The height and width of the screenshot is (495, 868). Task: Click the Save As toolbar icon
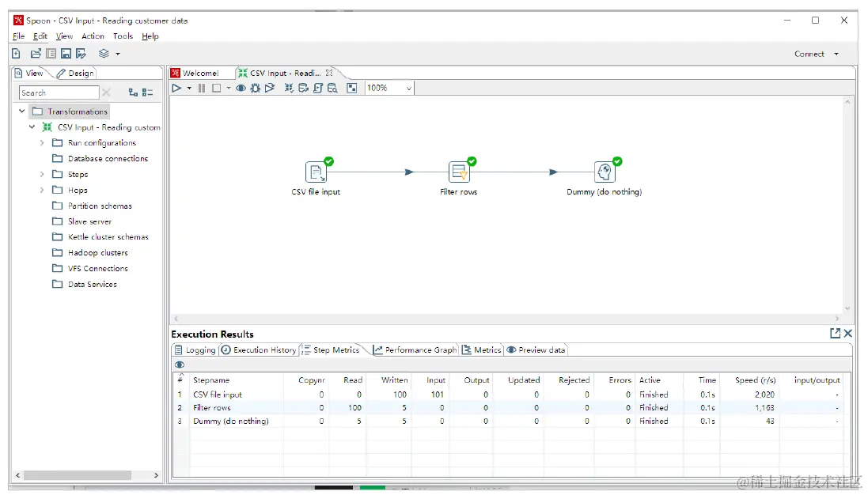81,54
